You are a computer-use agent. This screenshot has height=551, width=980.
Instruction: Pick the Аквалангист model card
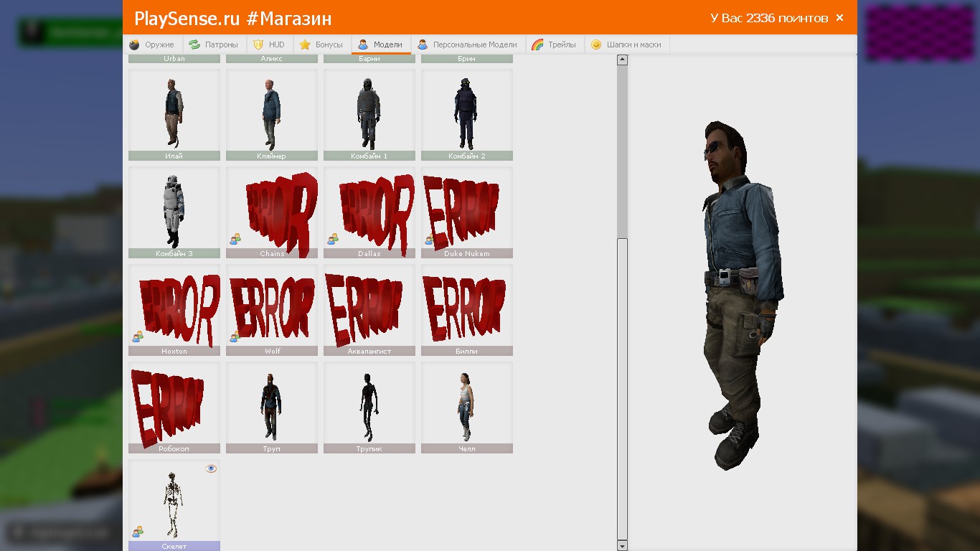(x=369, y=310)
